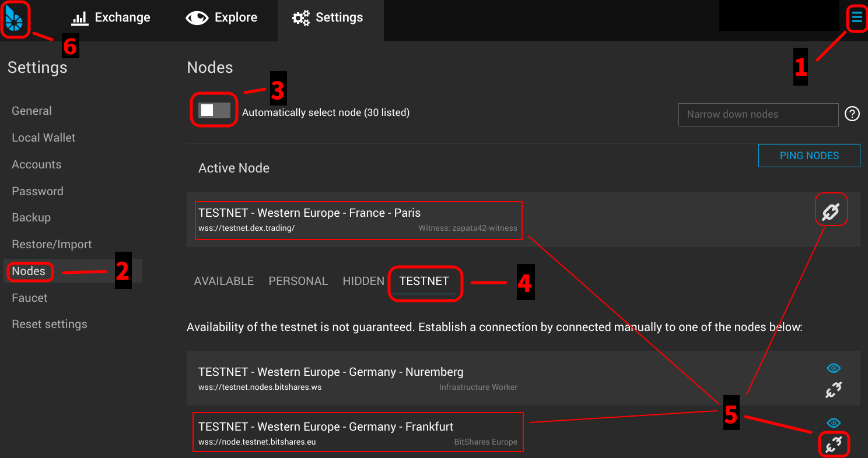Open Local Wallet settings
The image size is (868, 458).
point(44,138)
